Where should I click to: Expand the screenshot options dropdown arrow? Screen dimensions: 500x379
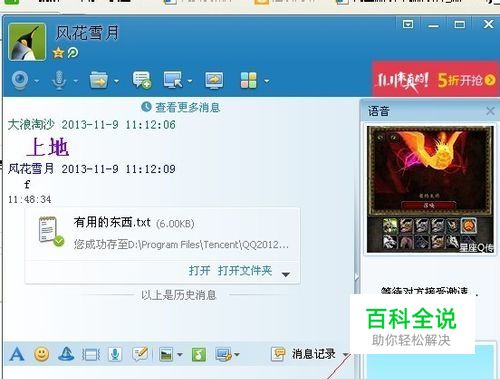click(237, 355)
